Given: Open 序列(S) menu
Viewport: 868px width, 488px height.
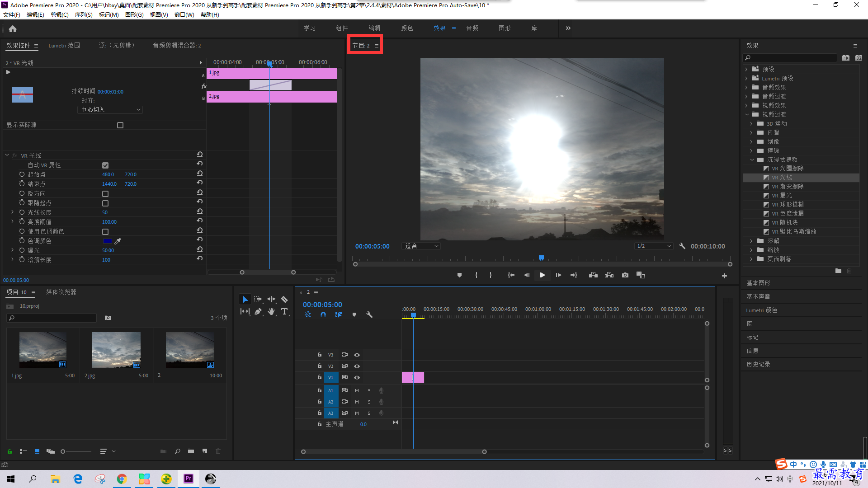Looking at the screenshot, I should 84,15.
